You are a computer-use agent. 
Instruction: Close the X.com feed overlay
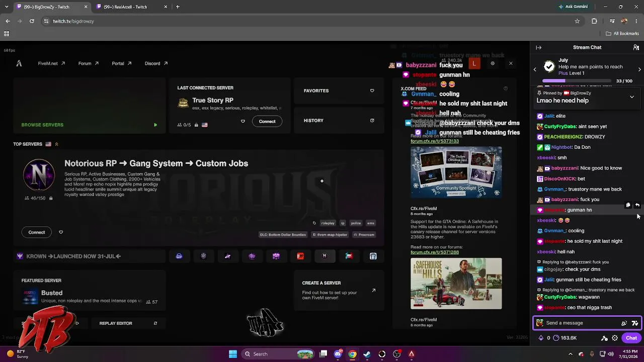coord(511,63)
